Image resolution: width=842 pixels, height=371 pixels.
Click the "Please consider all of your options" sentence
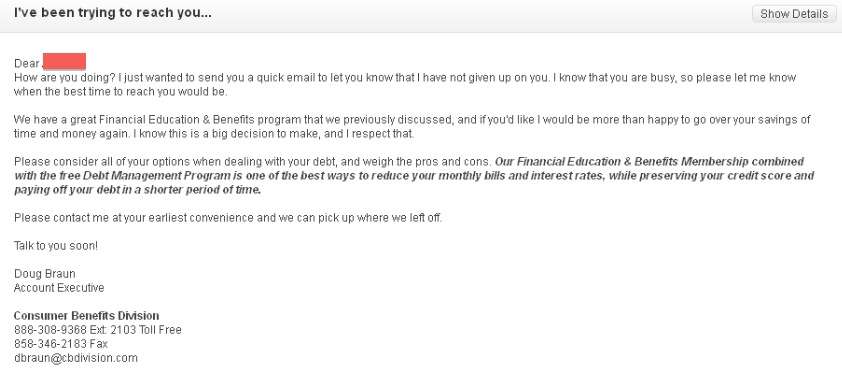point(252,162)
